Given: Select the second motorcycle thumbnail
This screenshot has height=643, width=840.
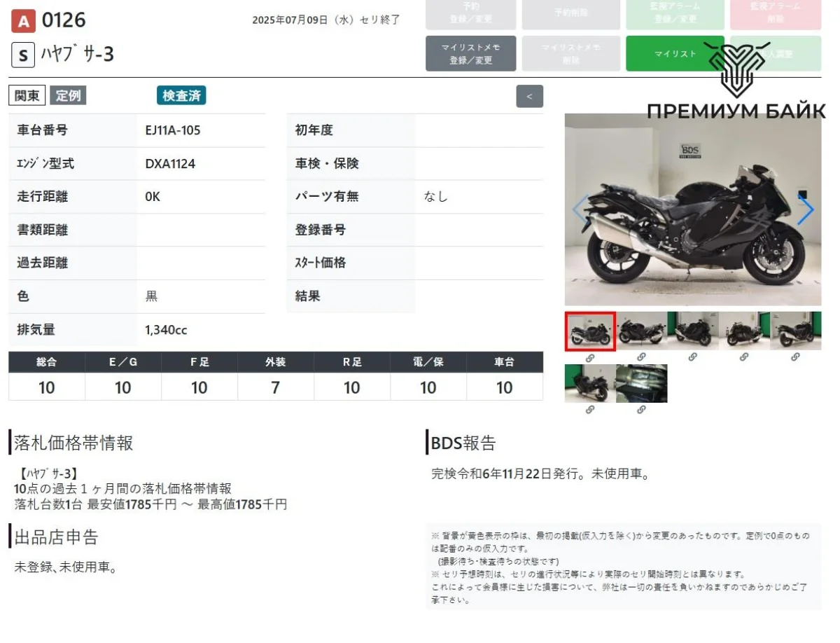Looking at the screenshot, I should click(x=641, y=331).
